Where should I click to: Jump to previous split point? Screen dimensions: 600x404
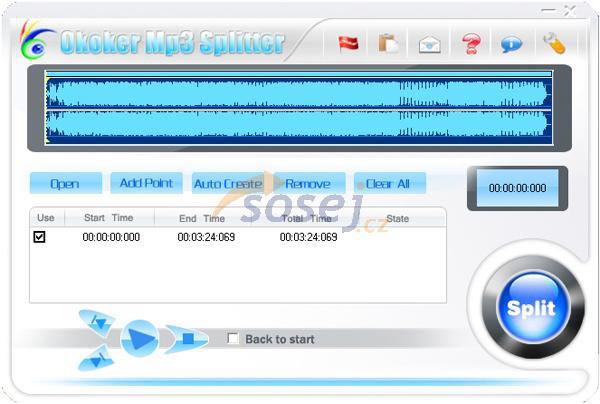click(x=98, y=321)
